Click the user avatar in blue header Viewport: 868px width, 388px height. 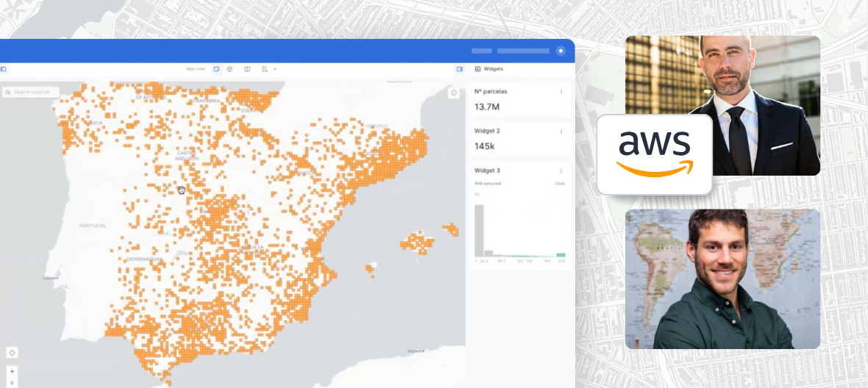[561, 51]
